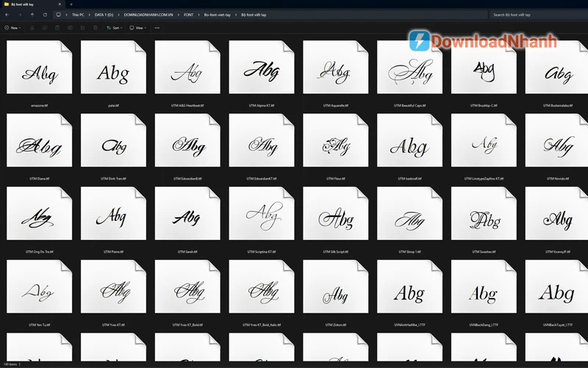This screenshot has height=368, width=588.
Task: Click the Copy icon in toolbar
Action: [45, 28]
